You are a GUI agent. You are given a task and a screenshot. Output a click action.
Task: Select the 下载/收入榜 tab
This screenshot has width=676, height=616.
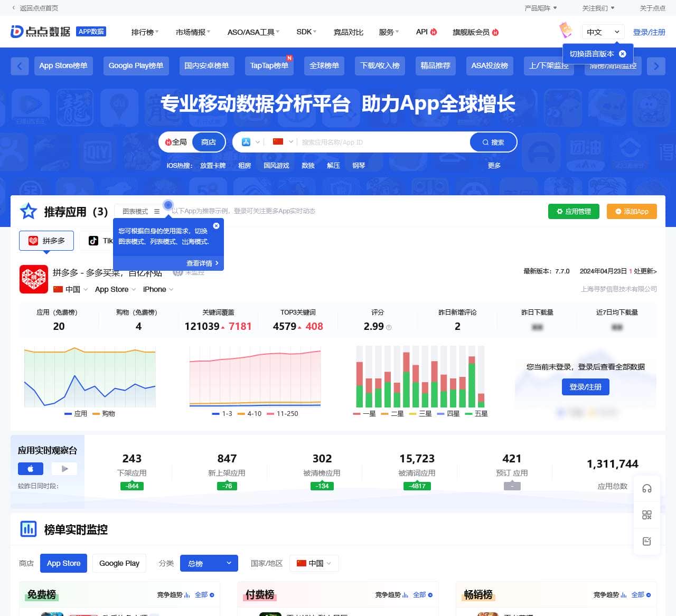380,65
